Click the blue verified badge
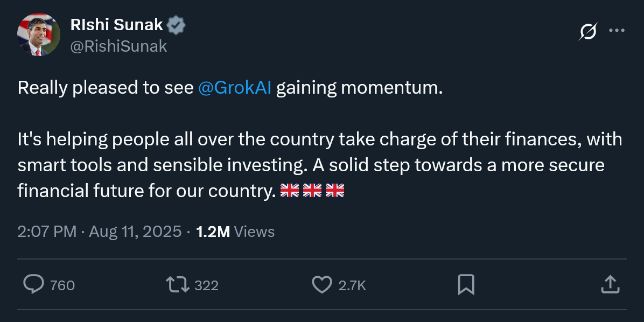The width and height of the screenshot is (644, 322). click(x=176, y=25)
